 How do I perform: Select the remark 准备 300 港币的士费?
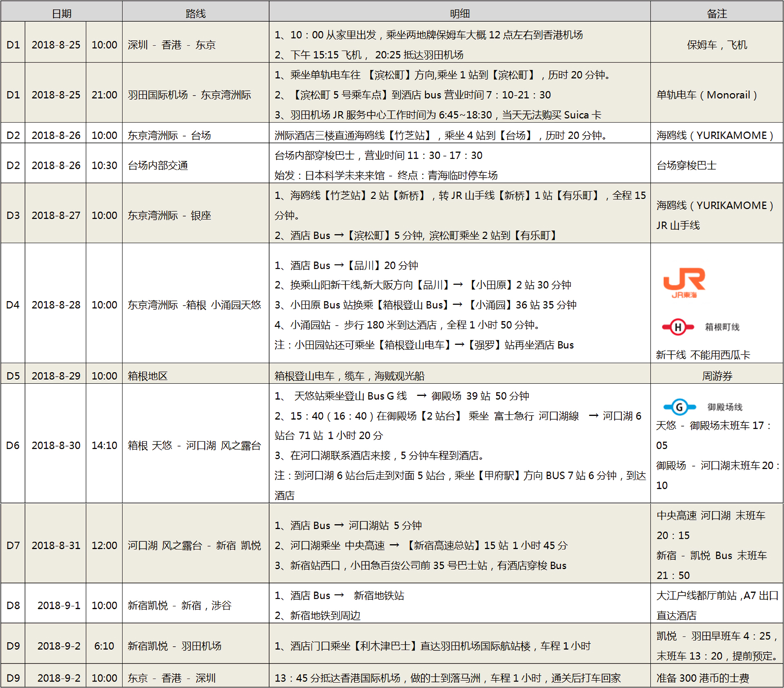703,678
